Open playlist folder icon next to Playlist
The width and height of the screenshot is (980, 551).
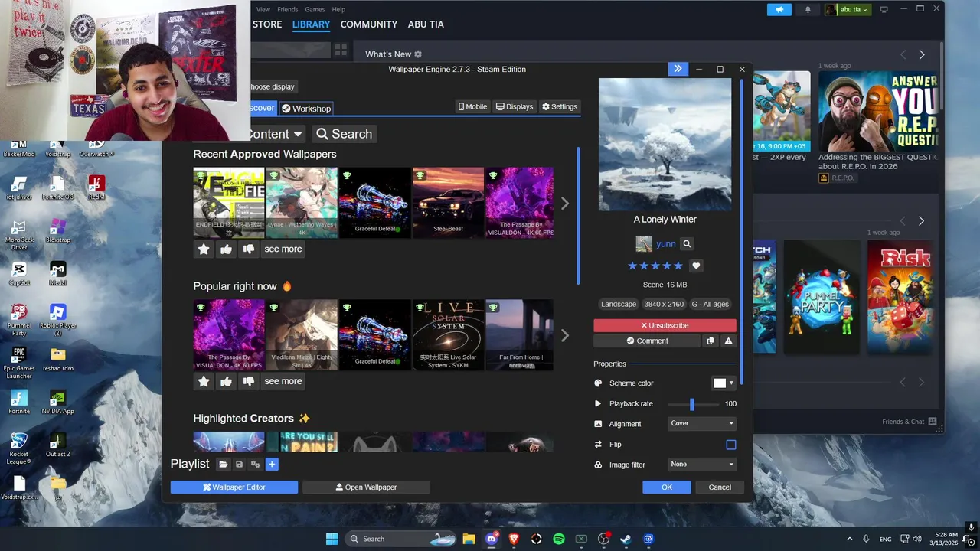(223, 464)
